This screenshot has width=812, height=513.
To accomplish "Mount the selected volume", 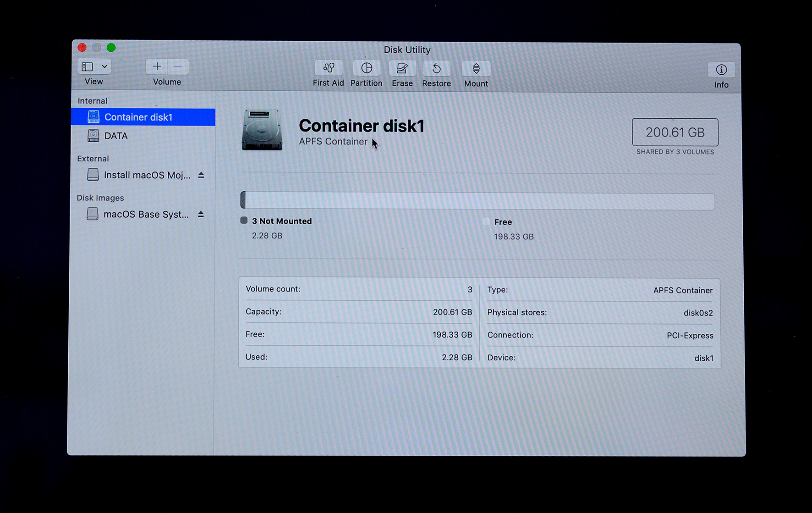I will pos(476,69).
